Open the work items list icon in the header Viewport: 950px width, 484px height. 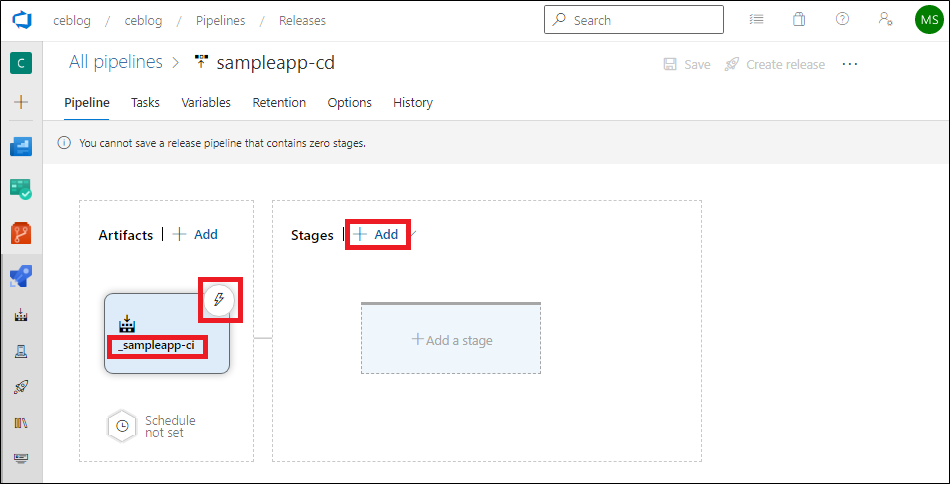(756, 19)
